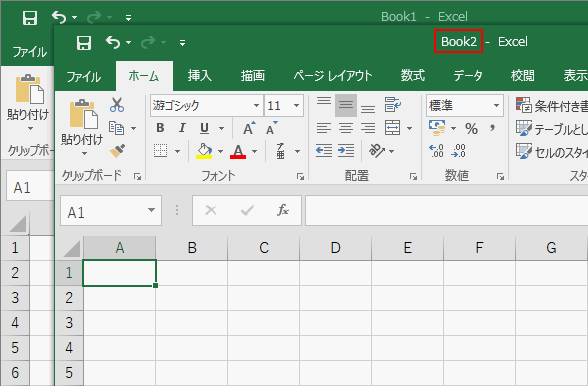
Task: Align cell content to top
Action: [324, 101]
